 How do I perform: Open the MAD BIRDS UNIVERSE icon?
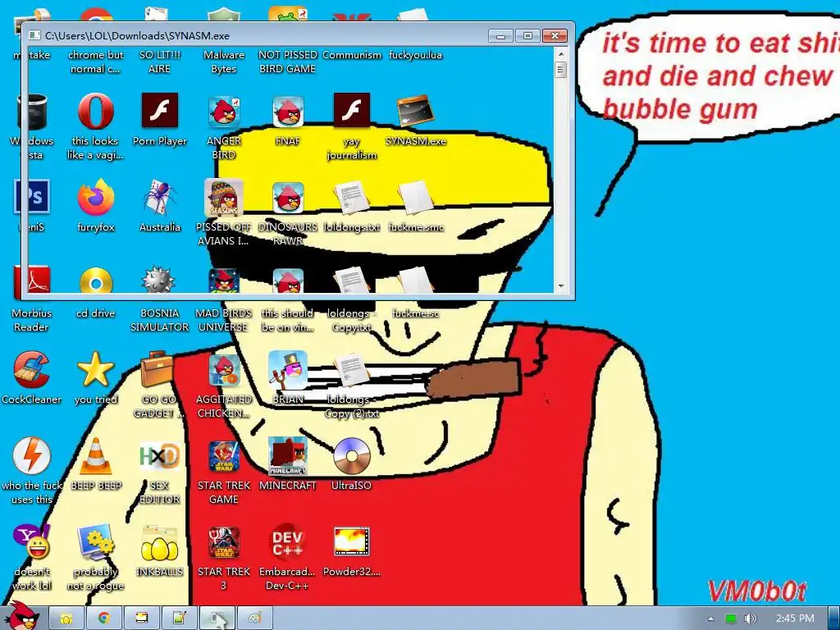(224, 283)
